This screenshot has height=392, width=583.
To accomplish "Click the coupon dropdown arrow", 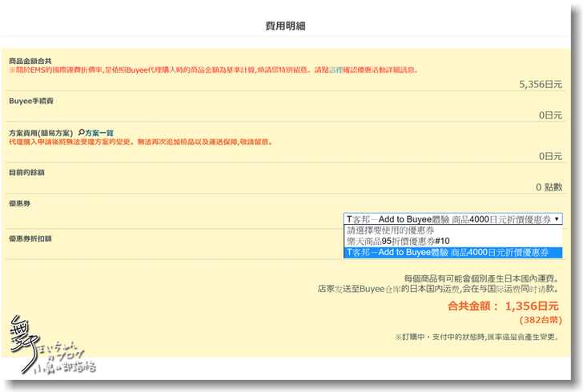I will pyautogui.click(x=556, y=218).
